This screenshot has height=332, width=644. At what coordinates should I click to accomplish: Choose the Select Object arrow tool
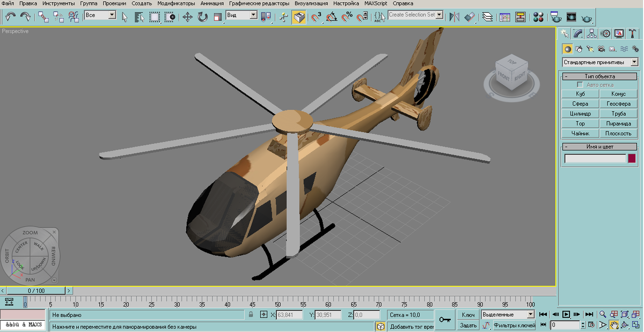[125, 17]
